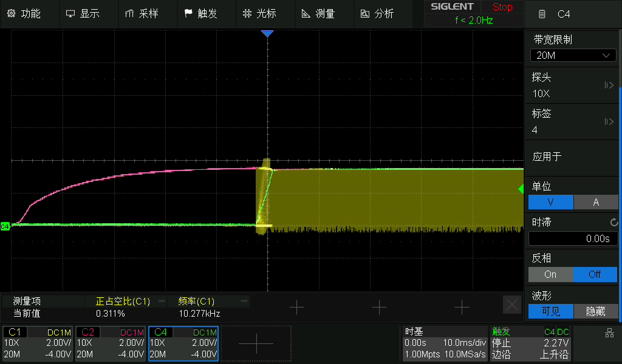
Task: Remove the 正占空比(C1) measurement
Action: click(x=162, y=301)
